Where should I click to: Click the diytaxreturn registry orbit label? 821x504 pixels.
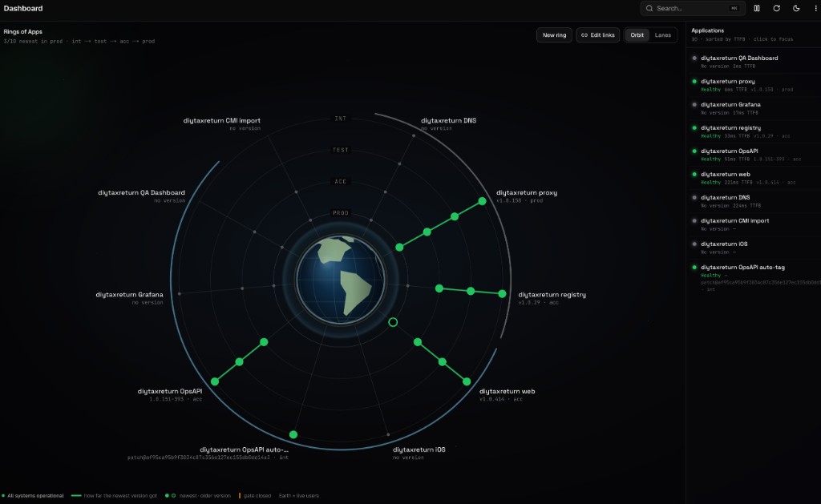[552, 295]
